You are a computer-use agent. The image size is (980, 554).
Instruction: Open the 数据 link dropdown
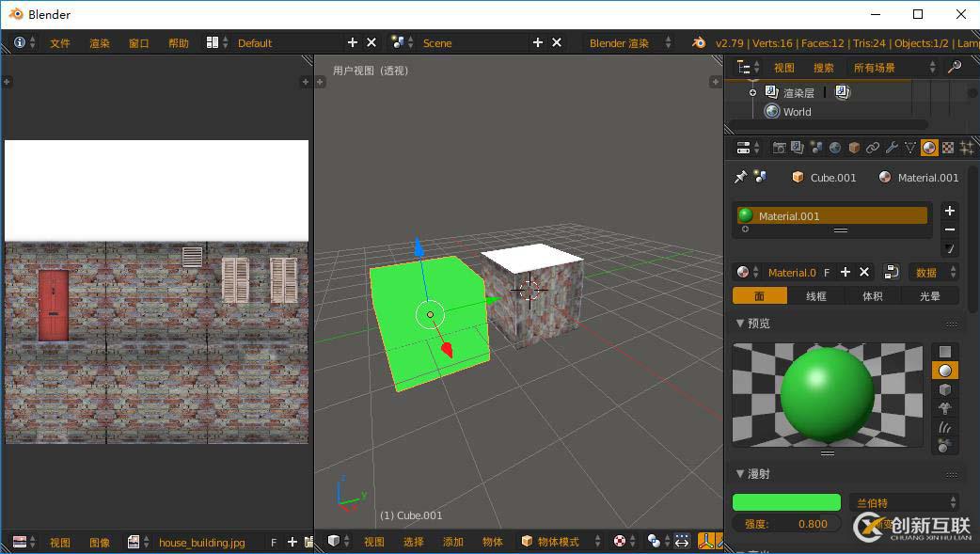(x=934, y=272)
